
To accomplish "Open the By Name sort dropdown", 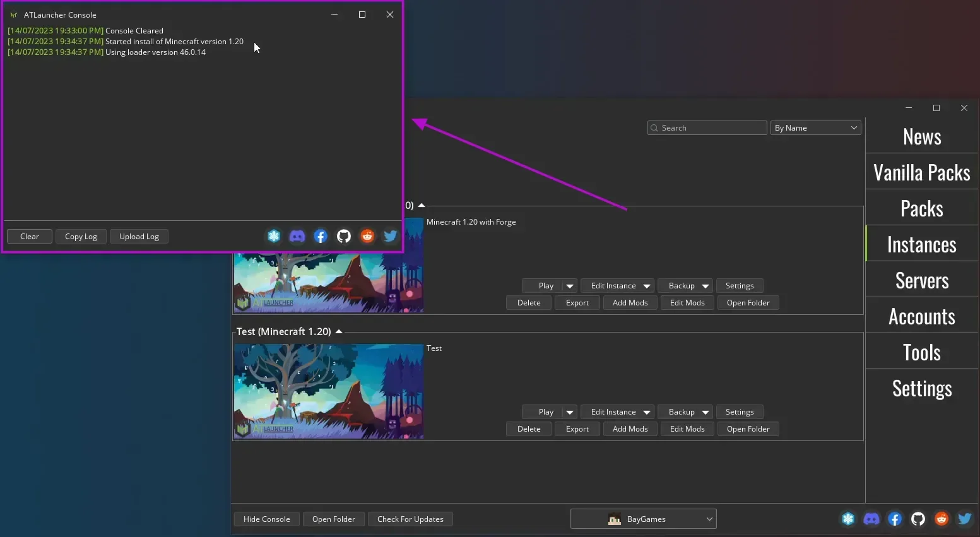I will pyautogui.click(x=815, y=128).
